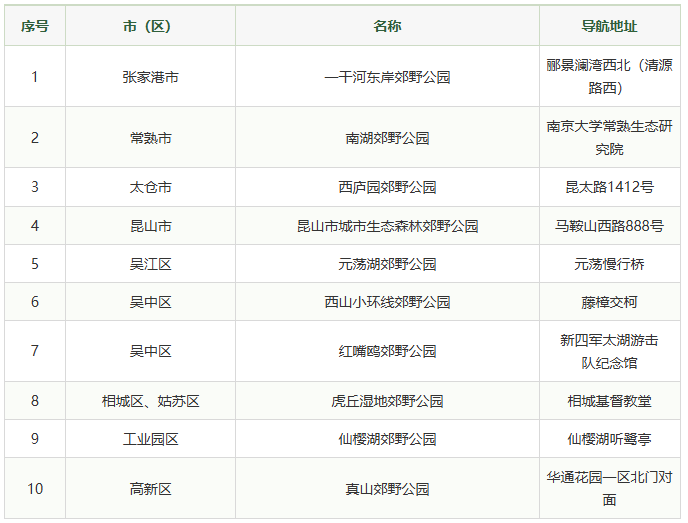Viewport: 688px width, 523px height.
Task: Click the 郦景澜湾西北（清源路西） address cell
Action: [609, 77]
